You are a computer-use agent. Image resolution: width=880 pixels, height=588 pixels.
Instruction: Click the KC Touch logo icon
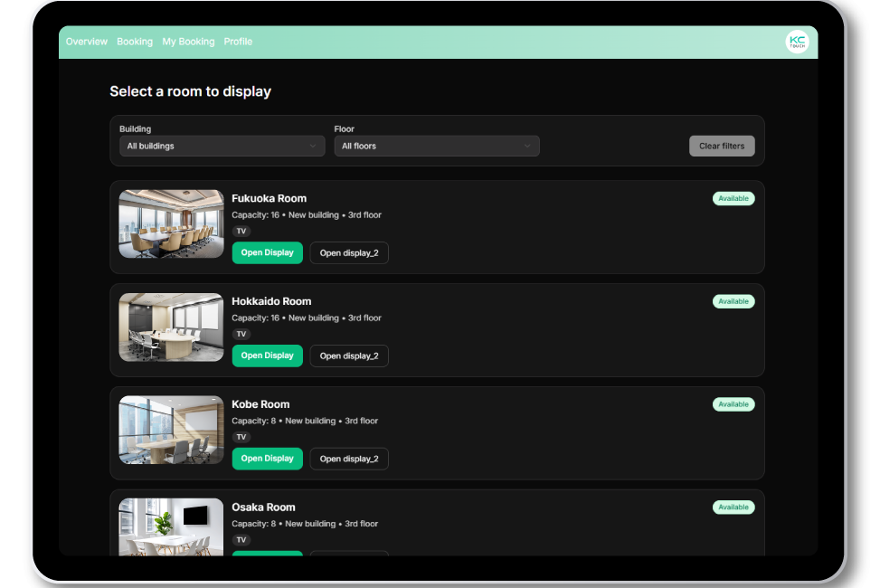797,42
